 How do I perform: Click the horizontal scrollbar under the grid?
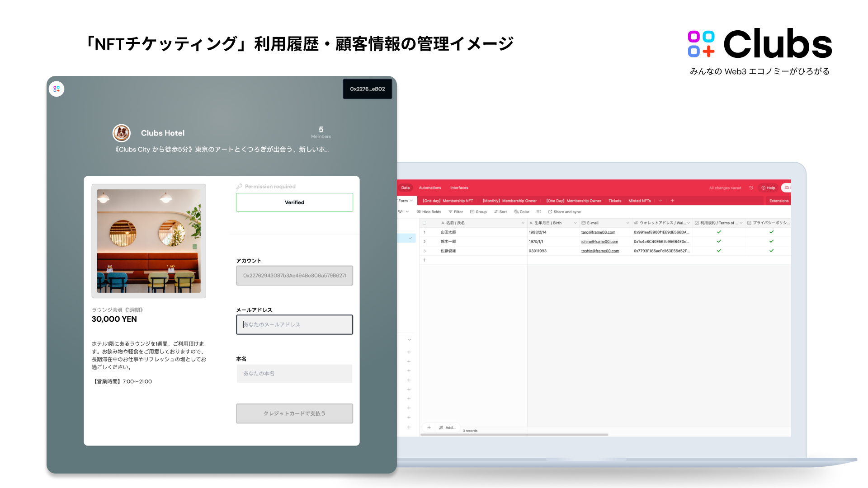(514, 435)
